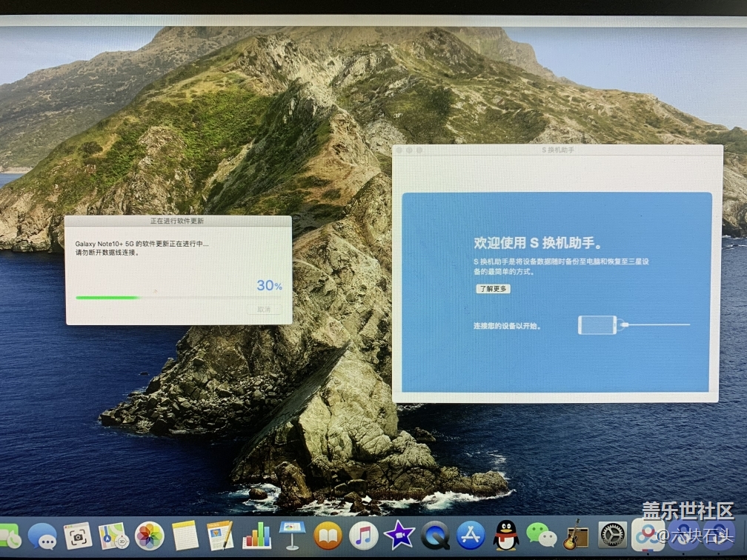Open the App Store from the dock
Screen dimensions: 747x560
(471, 536)
